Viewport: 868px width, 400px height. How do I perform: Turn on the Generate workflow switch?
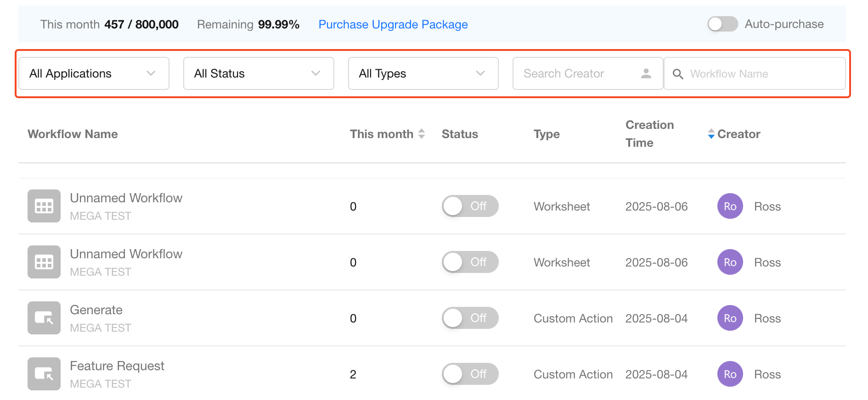coord(470,318)
